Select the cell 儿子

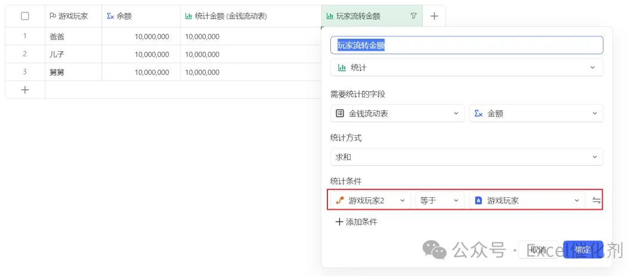[73, 54]
